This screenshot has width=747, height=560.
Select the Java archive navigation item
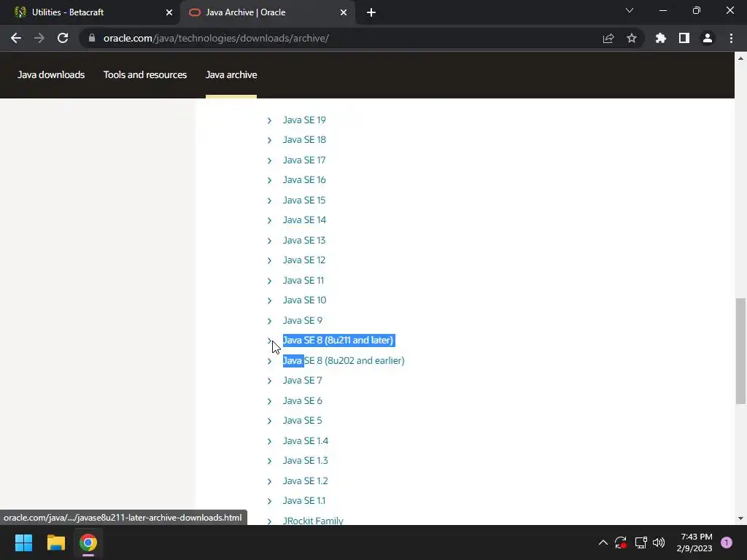(231, 75)
